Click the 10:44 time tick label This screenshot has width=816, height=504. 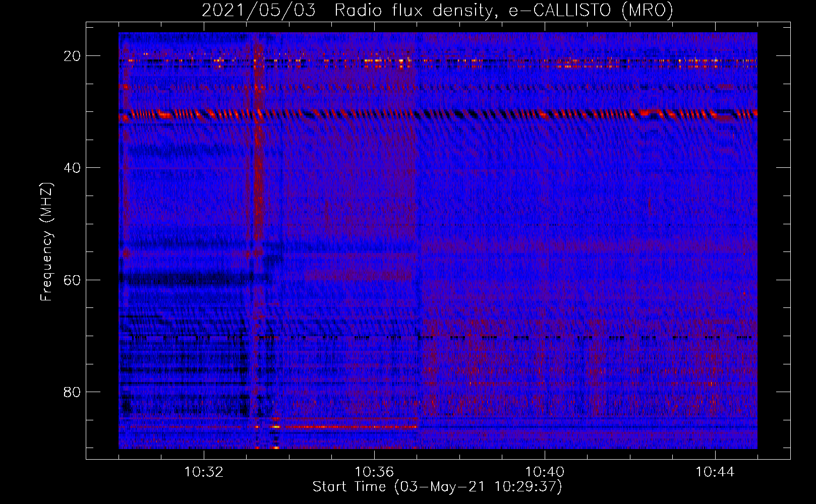tap(715, 472)
